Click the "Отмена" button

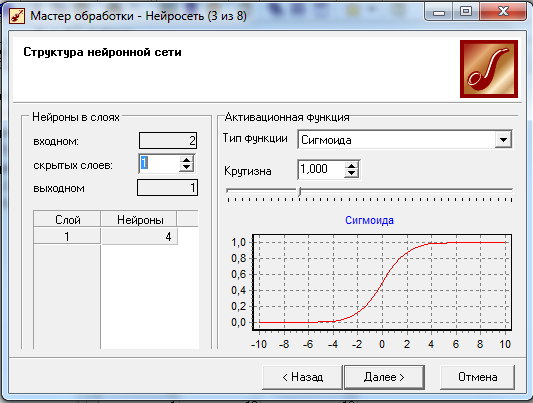tap(478, 377)
